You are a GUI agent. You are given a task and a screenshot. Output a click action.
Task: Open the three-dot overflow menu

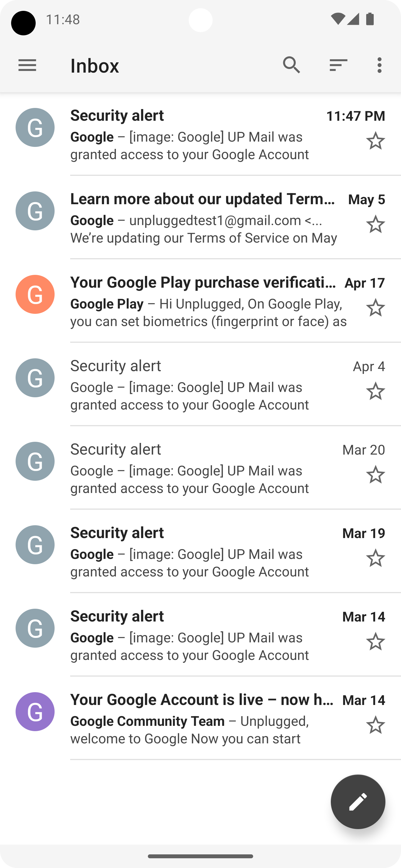[x=380, y=65]
